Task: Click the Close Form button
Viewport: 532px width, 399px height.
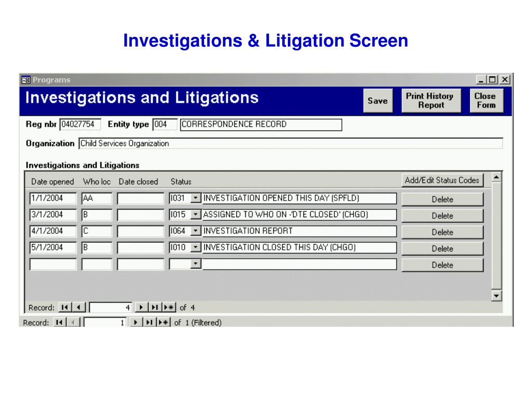Action: click(x=486, y=101)
